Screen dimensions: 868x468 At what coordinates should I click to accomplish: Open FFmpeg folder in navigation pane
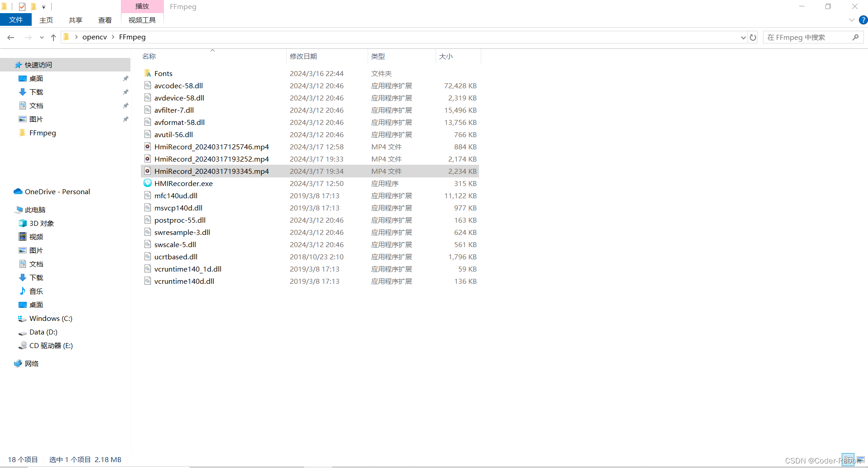(x=43, y=133)
